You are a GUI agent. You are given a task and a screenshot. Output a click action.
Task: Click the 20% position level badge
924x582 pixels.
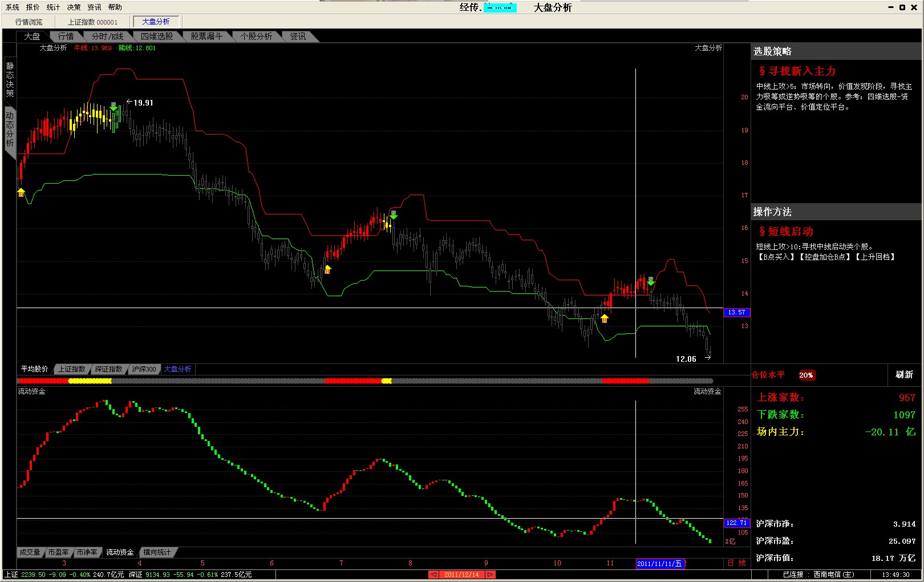pos(807,375)
